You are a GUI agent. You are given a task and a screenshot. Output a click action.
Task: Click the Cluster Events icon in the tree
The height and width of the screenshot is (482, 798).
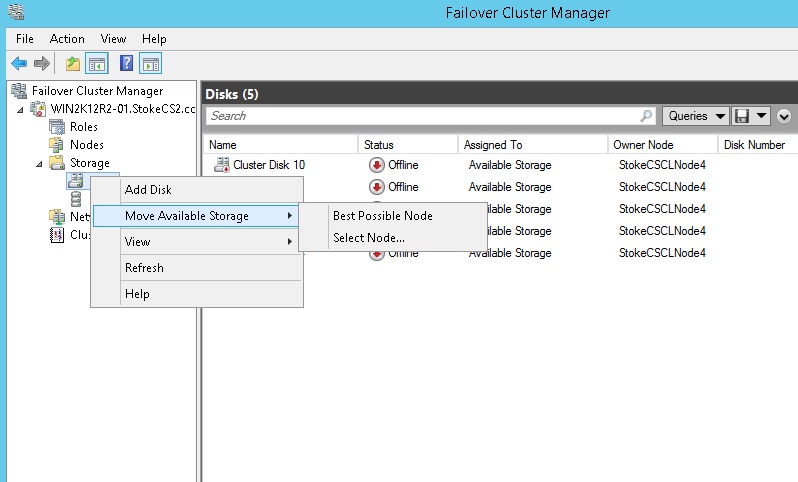pos(56,235)
